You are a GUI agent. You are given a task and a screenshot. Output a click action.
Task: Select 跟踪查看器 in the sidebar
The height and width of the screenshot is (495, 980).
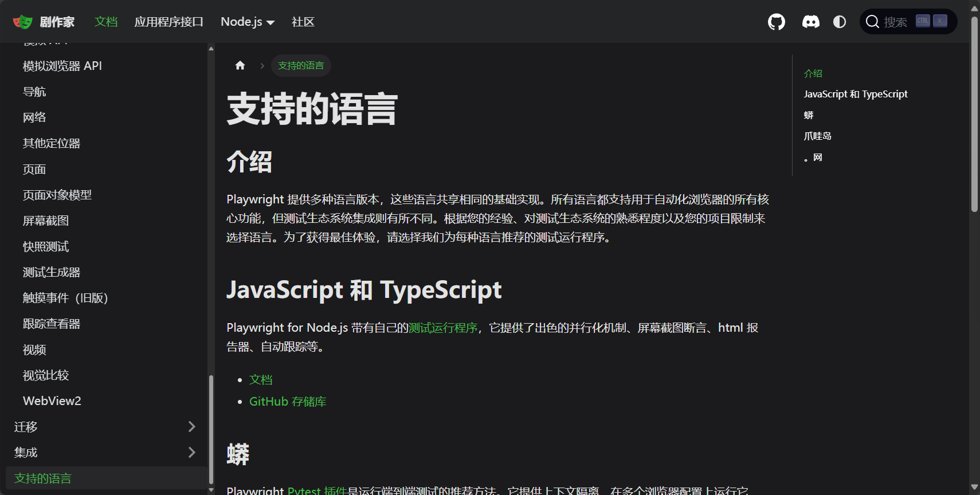(52, 324)
